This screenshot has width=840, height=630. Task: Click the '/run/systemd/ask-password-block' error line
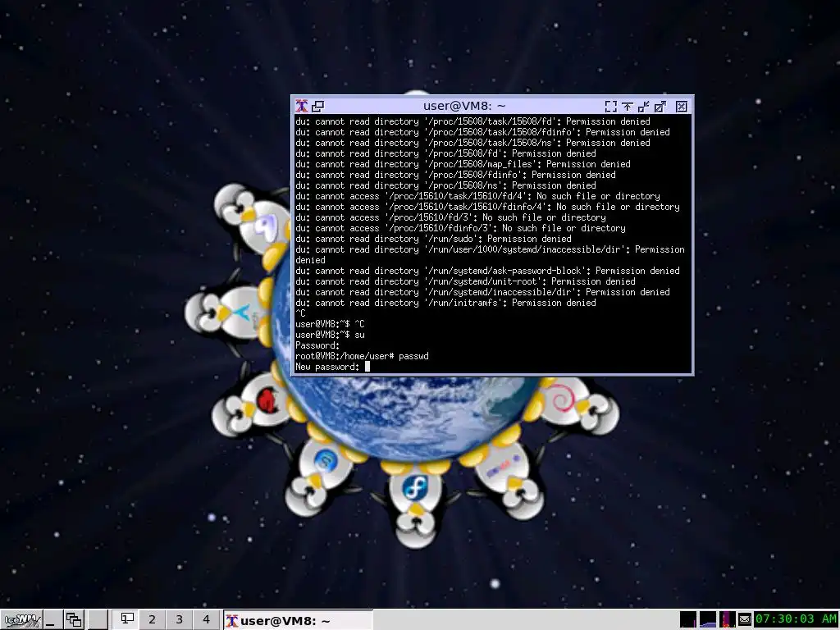[x=487, y=271]
